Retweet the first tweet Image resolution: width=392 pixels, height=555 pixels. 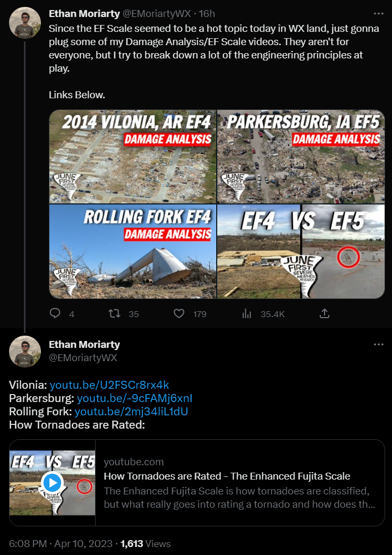click(114, 313)
